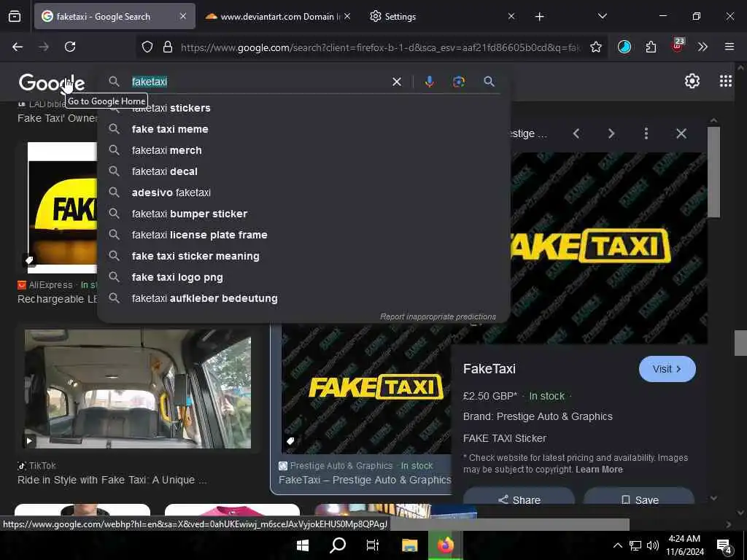Viewport: 747px width, 560px height.
Task: Select the fake taxi sticker meaning suggestion
Action: pyautogui.click(x=303, y=256)
